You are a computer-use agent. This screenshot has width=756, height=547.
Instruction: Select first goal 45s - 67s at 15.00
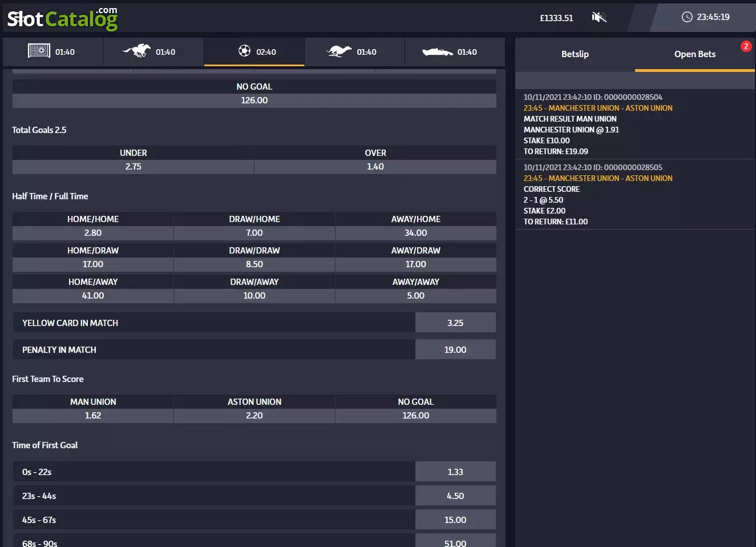455,520
